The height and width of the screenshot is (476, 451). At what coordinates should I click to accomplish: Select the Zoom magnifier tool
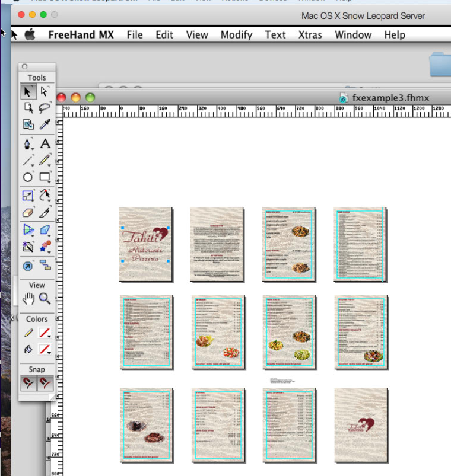click(x=45, y=299)
